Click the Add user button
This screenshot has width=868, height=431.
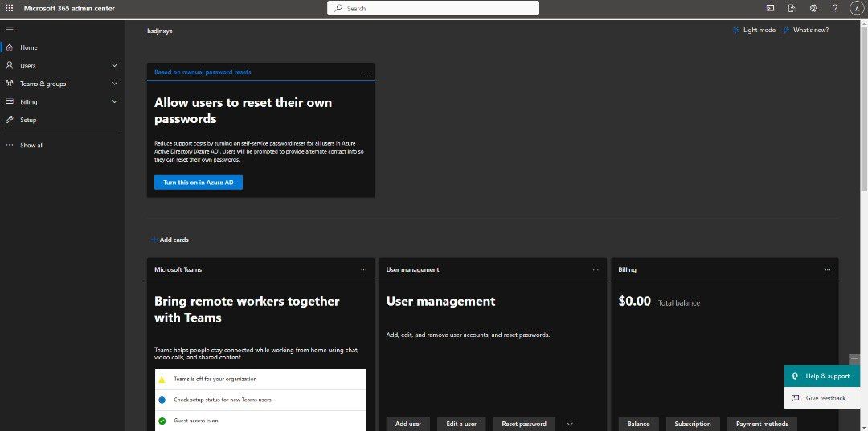point(408,424)
